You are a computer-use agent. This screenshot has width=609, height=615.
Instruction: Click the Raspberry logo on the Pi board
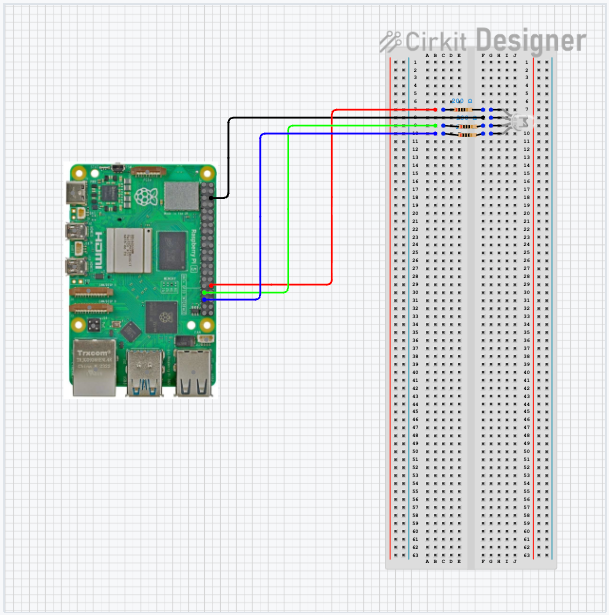click(146, 196)
